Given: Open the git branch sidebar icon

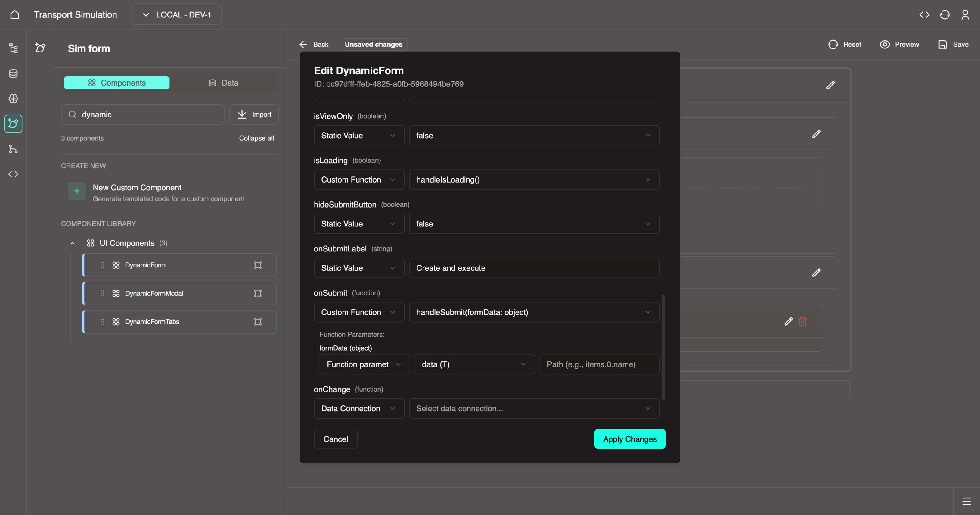Looking at the screenshot, I should (13, 149).
